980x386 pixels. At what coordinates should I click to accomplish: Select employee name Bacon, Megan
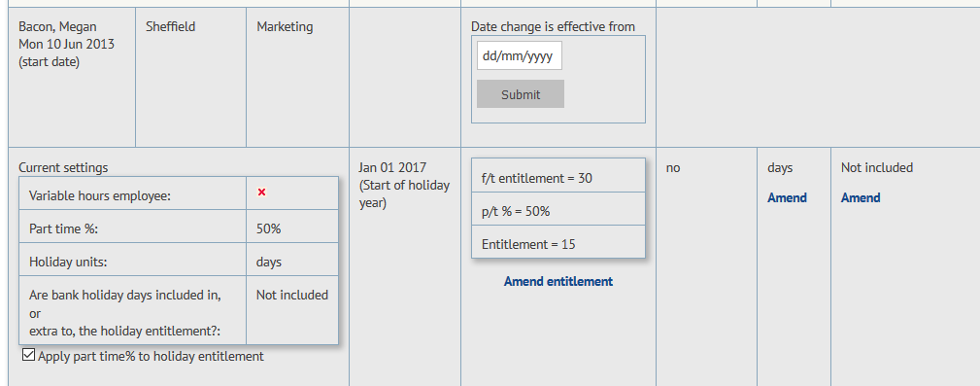click(x=57, y=26)
